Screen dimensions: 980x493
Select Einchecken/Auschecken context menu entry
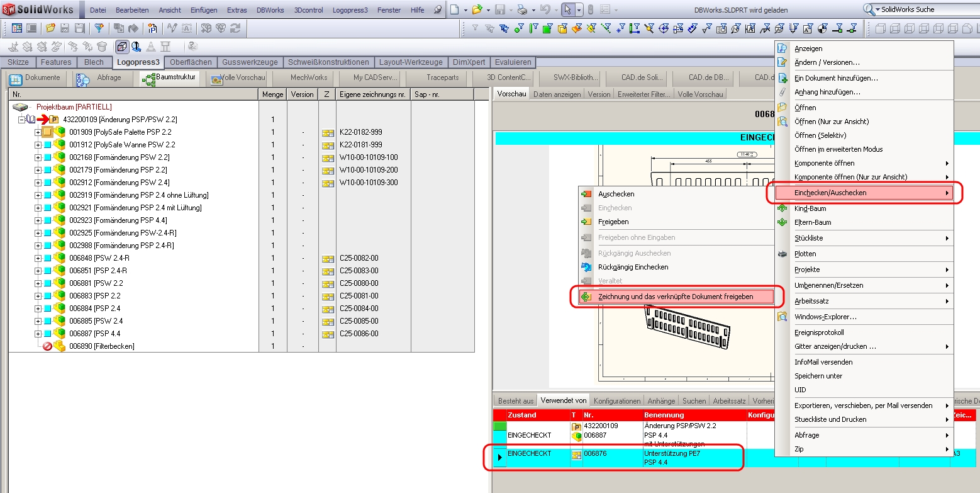pyautogui.click(x=864, y=193)
